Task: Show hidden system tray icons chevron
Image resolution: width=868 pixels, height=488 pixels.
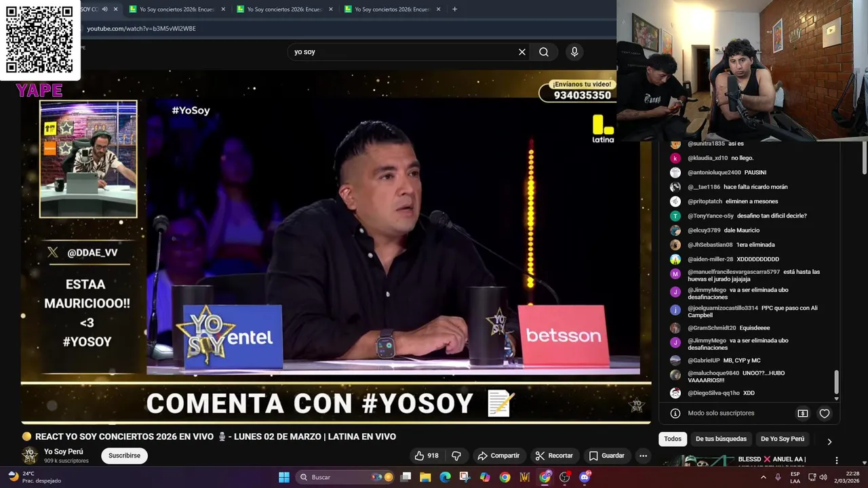Action: tap(764, 477)
